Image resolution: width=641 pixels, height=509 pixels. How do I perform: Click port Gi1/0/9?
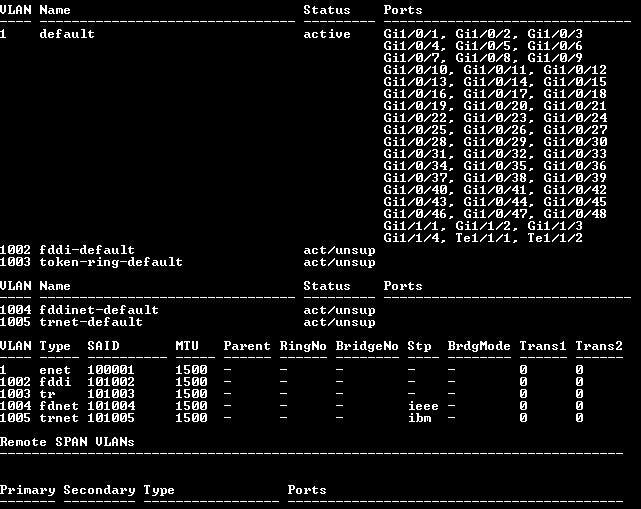tap(555, 58)
